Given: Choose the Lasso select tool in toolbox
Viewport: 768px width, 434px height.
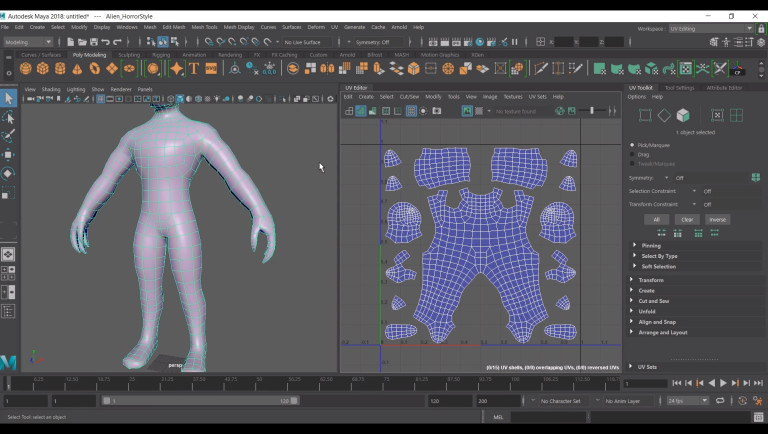Looking at the screenshot, I should click(8, 117).
